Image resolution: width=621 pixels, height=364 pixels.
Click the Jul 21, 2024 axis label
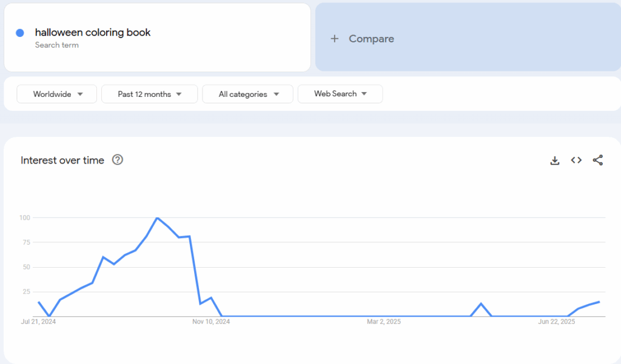(x=38, y=322)
